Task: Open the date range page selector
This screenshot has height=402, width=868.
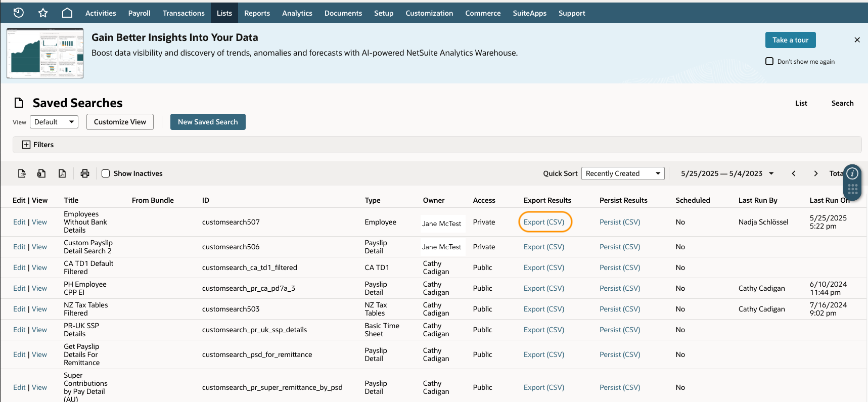Action: pos(727,173)
